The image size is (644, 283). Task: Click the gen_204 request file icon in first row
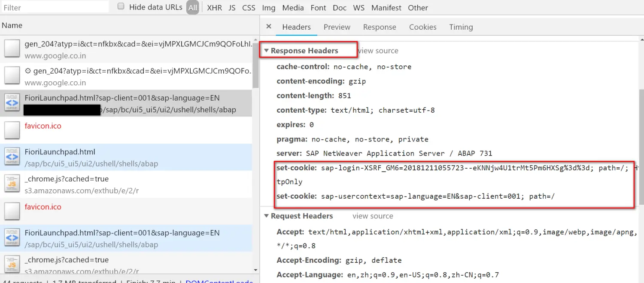pos(12,49)
